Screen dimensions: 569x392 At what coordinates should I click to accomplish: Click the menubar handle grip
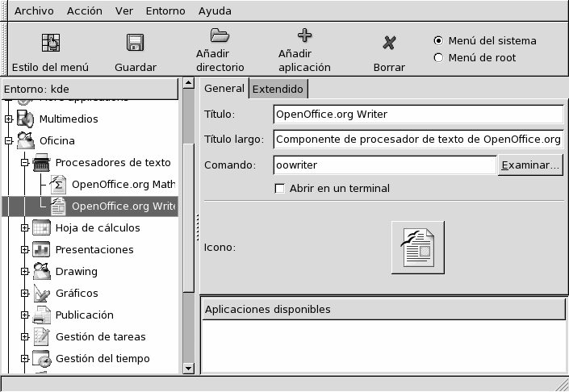3,10
